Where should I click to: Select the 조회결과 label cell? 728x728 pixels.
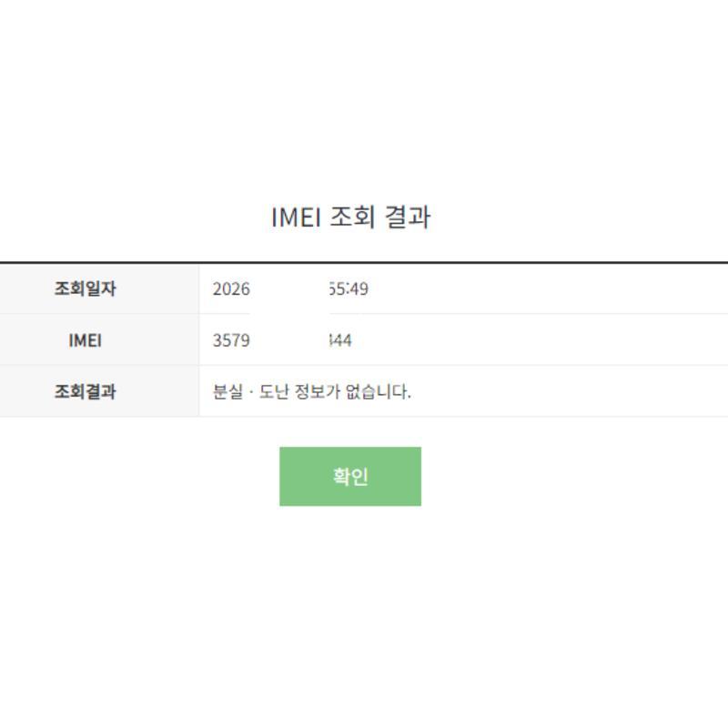(86, 393)
